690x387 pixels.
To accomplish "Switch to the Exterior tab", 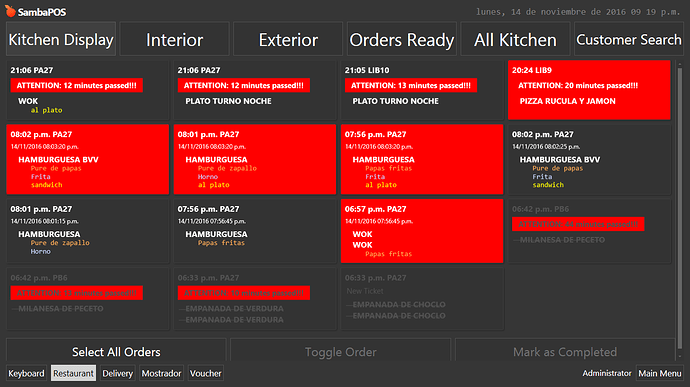I will 288,39.
